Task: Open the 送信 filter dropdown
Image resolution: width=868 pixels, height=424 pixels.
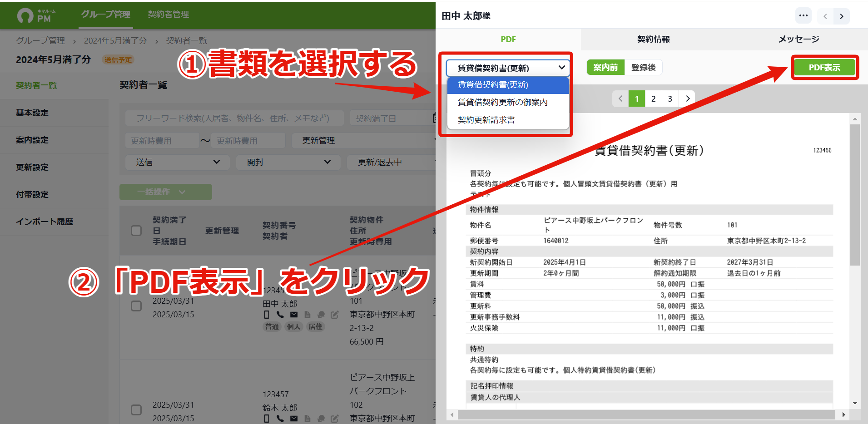Action: click(177, 162)
